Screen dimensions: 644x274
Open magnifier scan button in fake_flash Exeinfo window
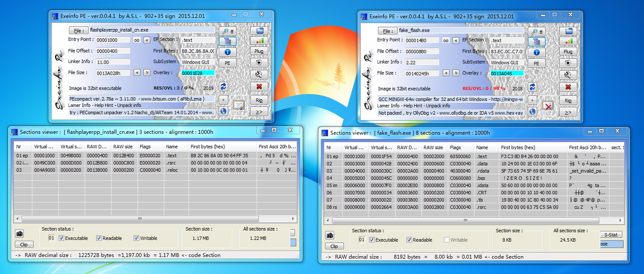pos(536,32)
